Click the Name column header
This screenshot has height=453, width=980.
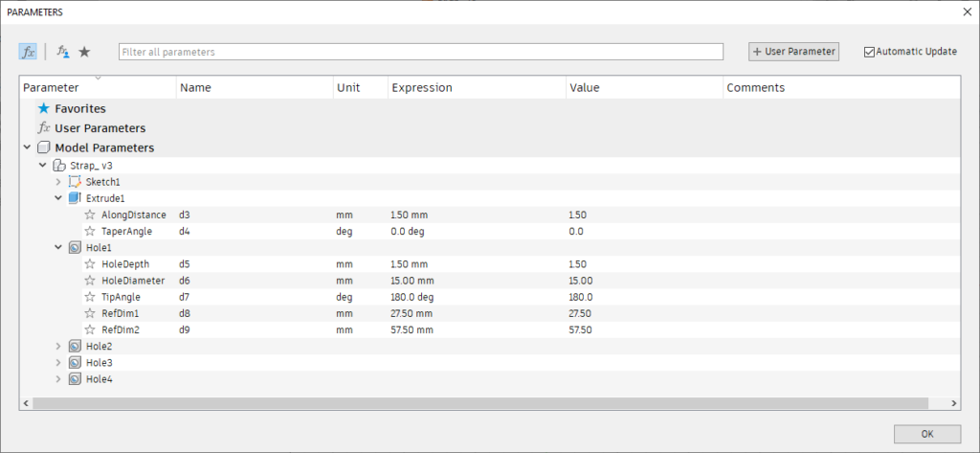point(195,88)
